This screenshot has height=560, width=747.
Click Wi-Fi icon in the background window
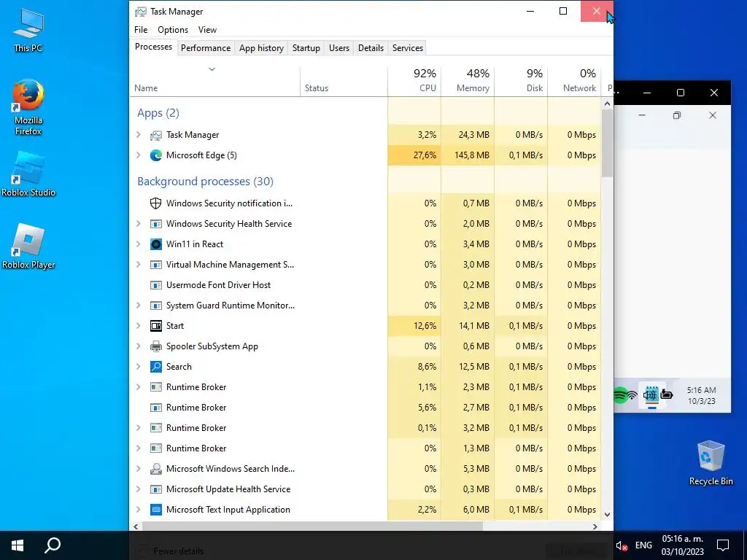click(632, 395)
